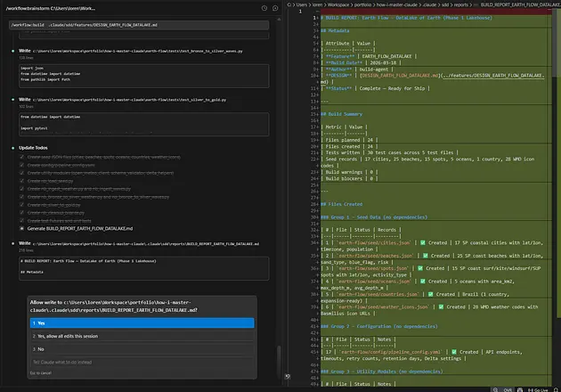Toggle the 'Create config/pipeline_config.yaml' todo checkbox
Screen dimensions: 561x392
[x=22, y=165]
